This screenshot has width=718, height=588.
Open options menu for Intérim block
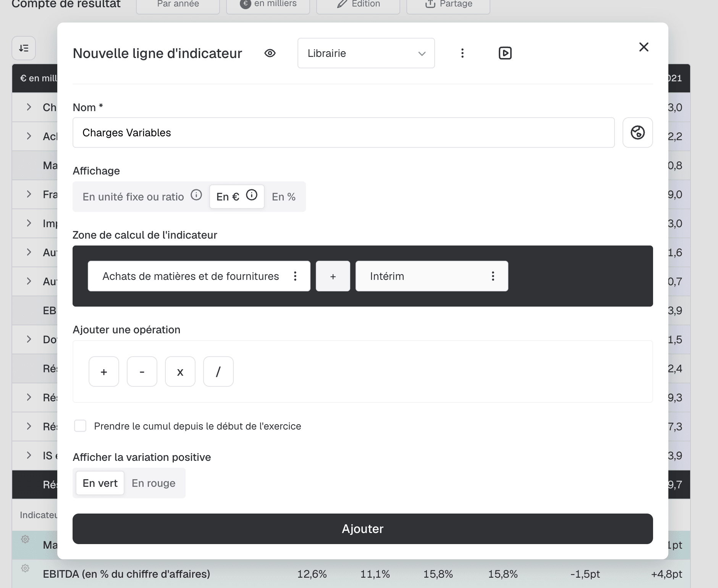493,276
